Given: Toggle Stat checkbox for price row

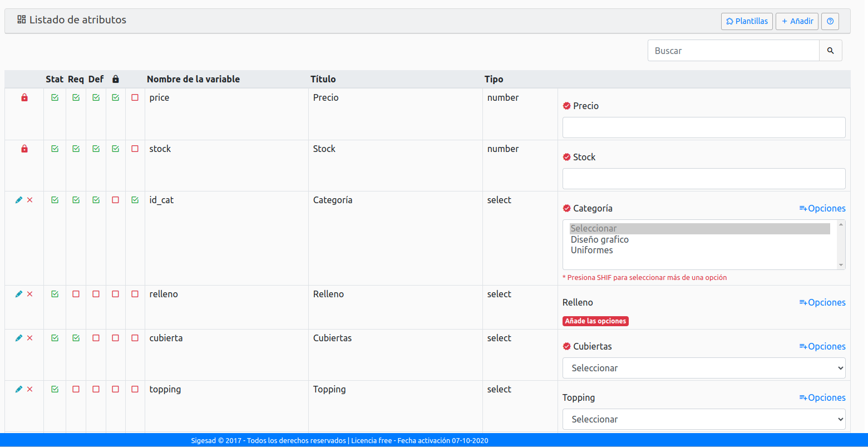Looking at the screenshot, I should coord(55,97).
